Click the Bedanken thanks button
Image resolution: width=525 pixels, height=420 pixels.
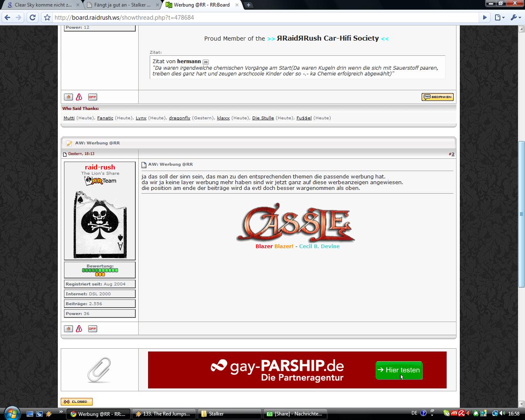[437, 97]
